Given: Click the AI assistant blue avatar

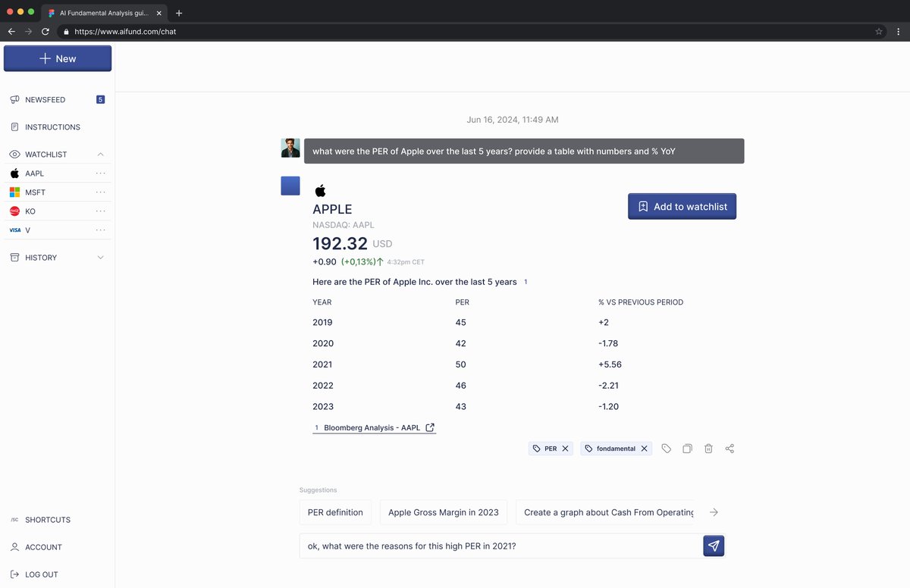Looking at the screenshot, I should [x=290, y=186].
